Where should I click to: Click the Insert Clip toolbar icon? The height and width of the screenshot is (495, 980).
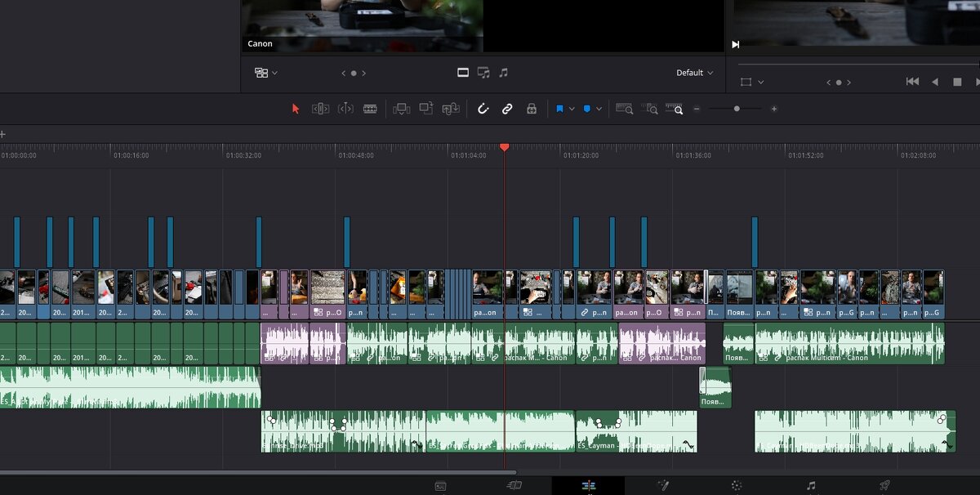coord(401,109)
